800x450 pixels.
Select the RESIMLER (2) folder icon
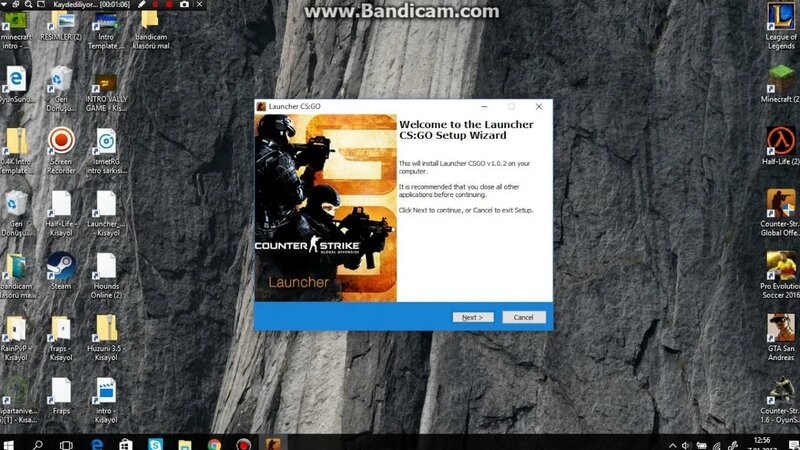point(61,28)
